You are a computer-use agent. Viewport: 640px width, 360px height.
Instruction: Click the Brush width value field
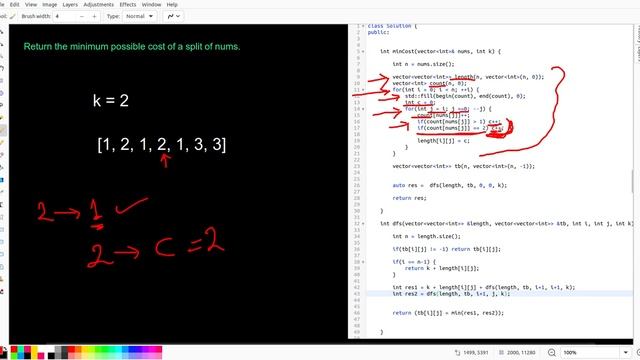coord(65,16)
